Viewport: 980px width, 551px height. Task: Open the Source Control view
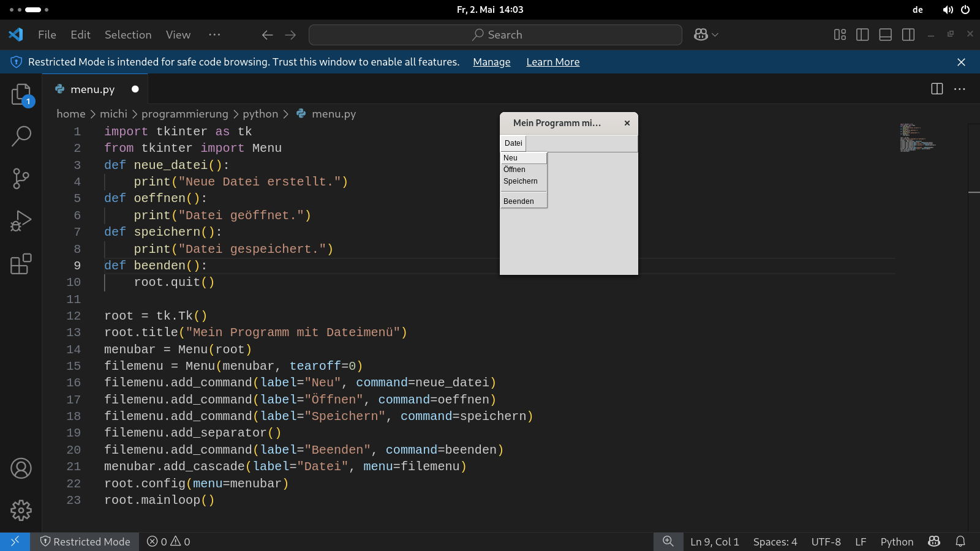coord(21,179)
